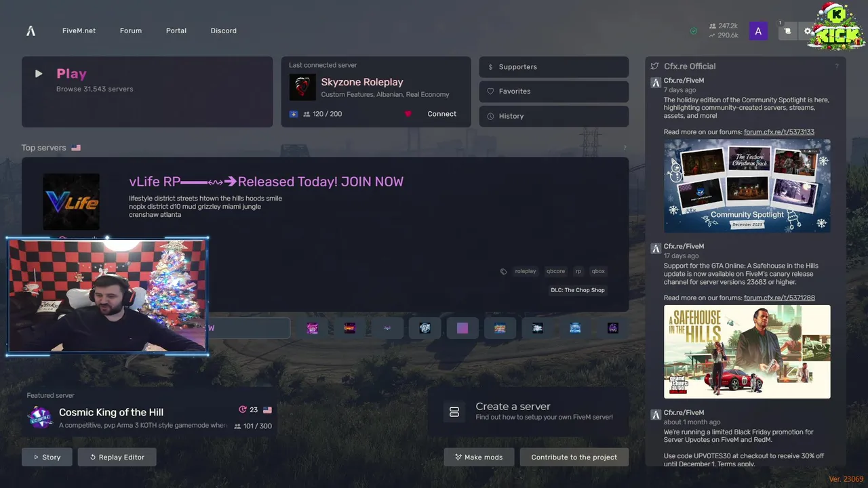Open the purple 'A' user account avatar
This screenshot has height=488, width=868.
click(x=758, y=30)
